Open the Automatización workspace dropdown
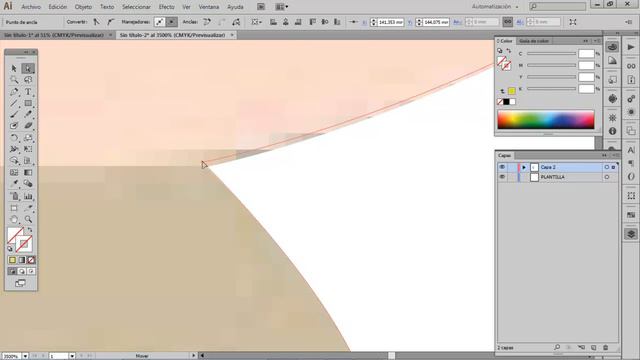Image resolution: width=640 pixels, height=360 pixels. tap(495, 7)
